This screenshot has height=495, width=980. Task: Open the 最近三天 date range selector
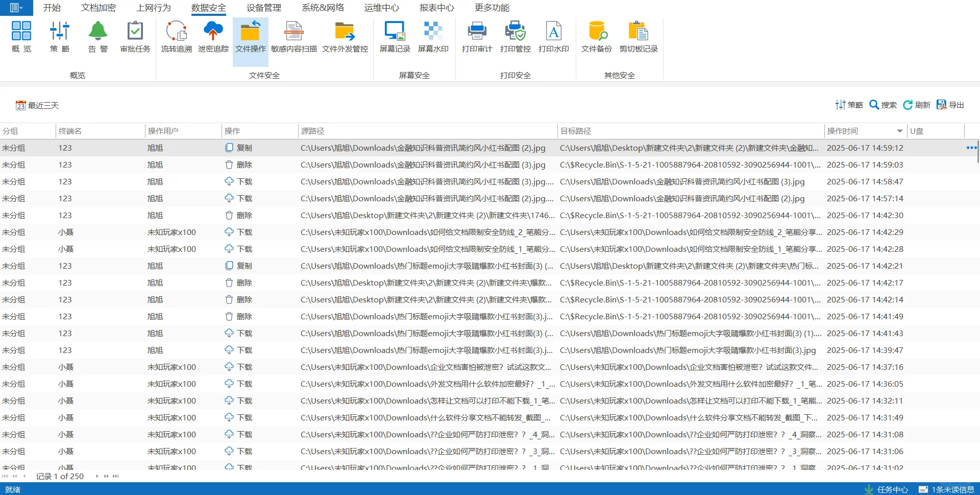(x=37, y=105)
